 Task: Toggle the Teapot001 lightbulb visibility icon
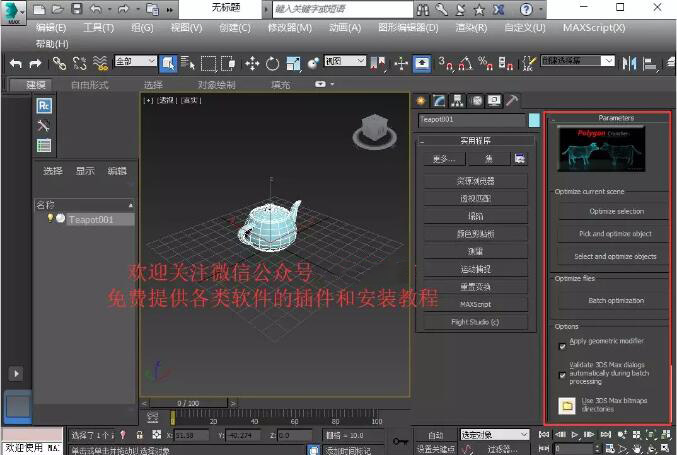point(50,218)
